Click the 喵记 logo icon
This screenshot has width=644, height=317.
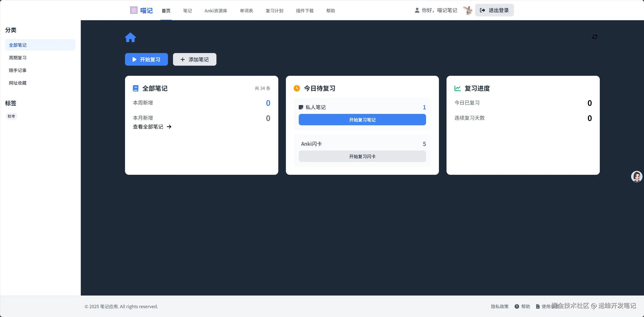(134, 10)
